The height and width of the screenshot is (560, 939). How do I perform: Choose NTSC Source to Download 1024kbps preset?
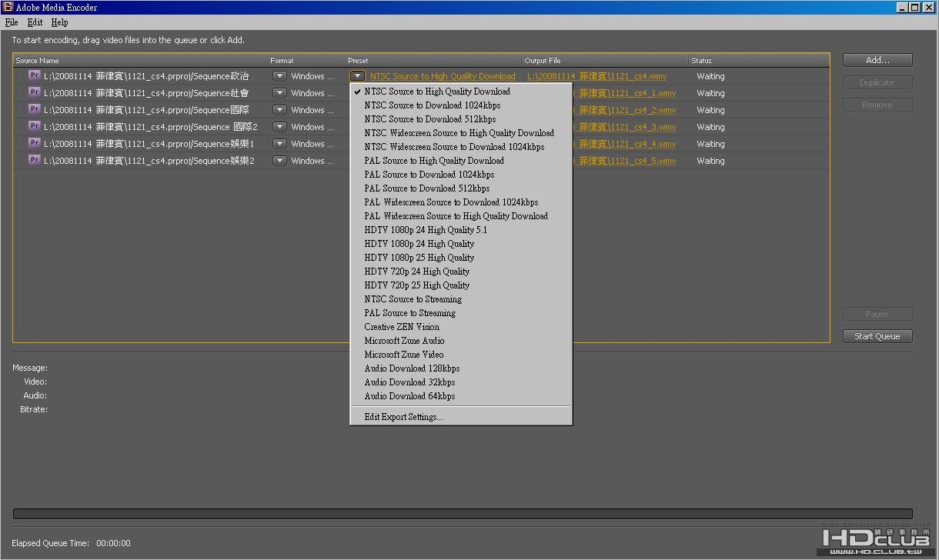pyautogui.click(x=461, y=105)
